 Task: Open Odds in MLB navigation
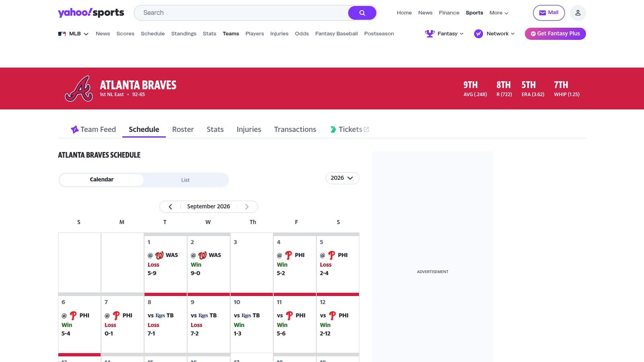[302, 34]
